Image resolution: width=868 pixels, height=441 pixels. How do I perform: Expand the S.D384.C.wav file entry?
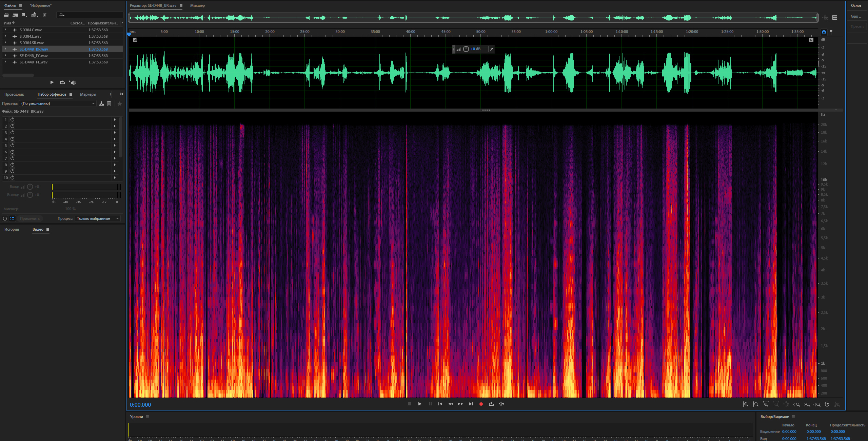pos(5,30)
